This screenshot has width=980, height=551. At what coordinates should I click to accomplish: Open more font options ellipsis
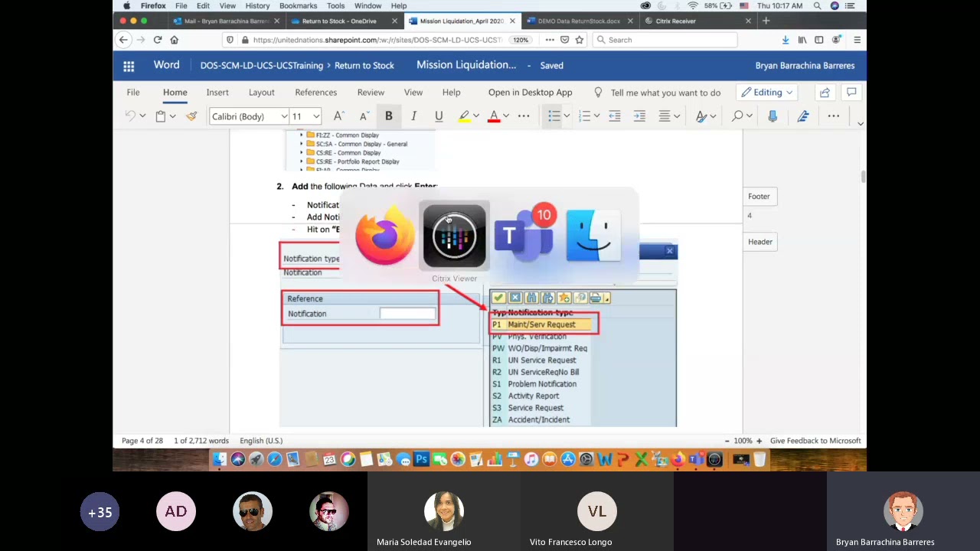pos(524,116)
